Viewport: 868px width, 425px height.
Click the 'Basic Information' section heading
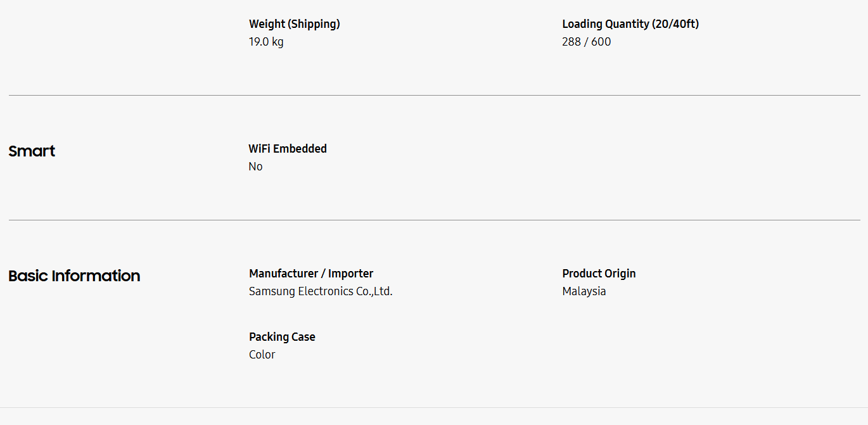pos(74,276)
